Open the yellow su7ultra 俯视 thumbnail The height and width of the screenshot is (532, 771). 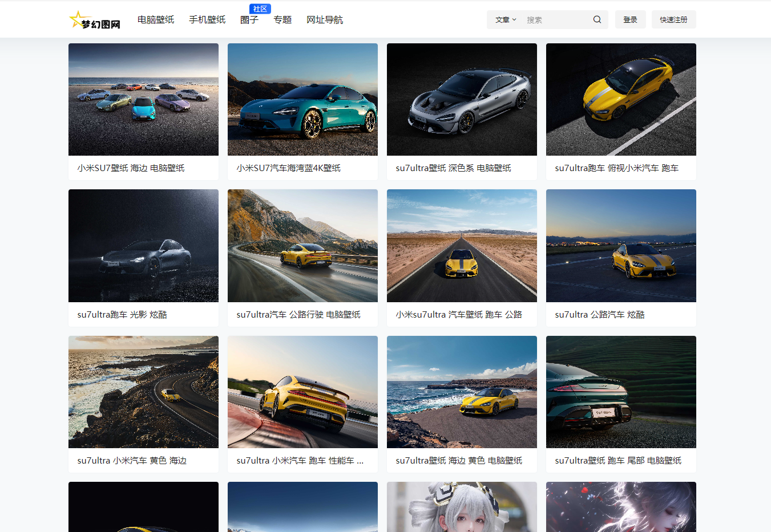(x=621, y=99)
